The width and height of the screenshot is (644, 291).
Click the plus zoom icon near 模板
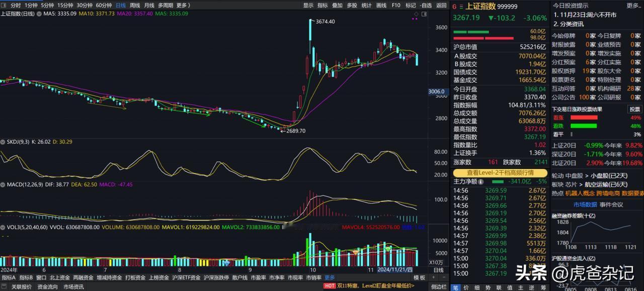434,277
